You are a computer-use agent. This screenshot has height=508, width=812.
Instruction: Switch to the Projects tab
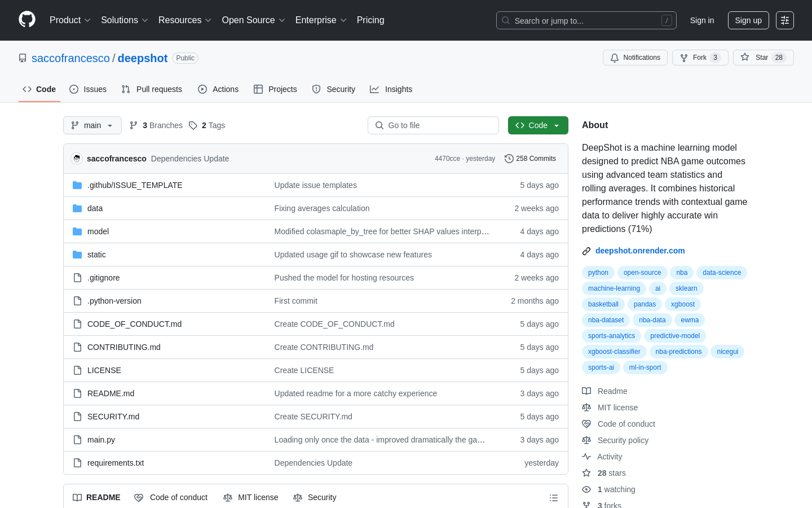(275, 89)
